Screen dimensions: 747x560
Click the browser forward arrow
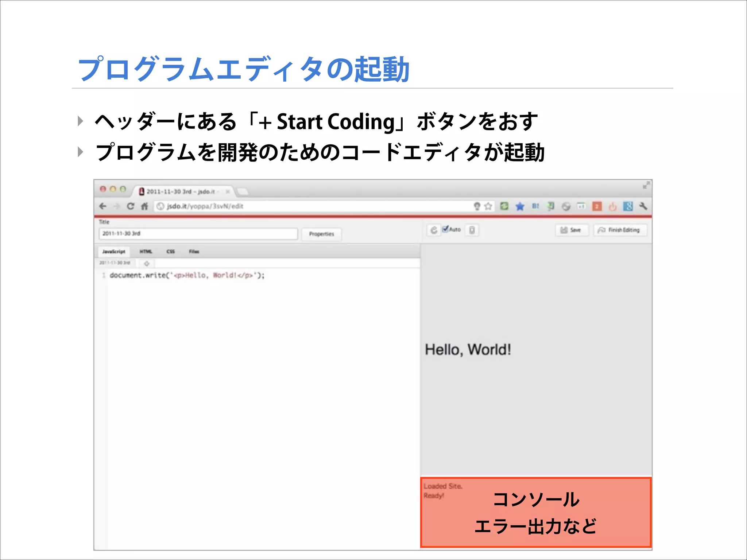[117, 206]
